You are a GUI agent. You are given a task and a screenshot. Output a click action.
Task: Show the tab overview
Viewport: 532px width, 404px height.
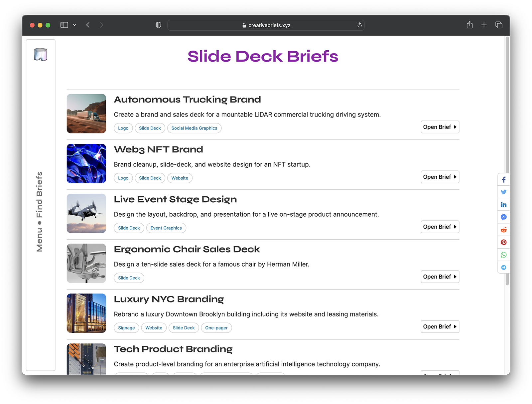tap(499, 25)
